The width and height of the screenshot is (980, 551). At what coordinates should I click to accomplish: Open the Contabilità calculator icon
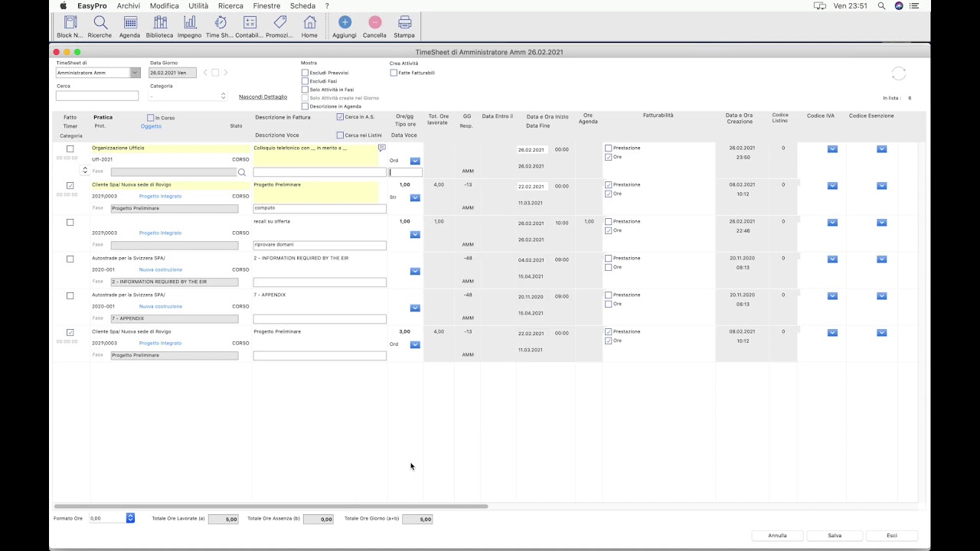click(250, 23)
